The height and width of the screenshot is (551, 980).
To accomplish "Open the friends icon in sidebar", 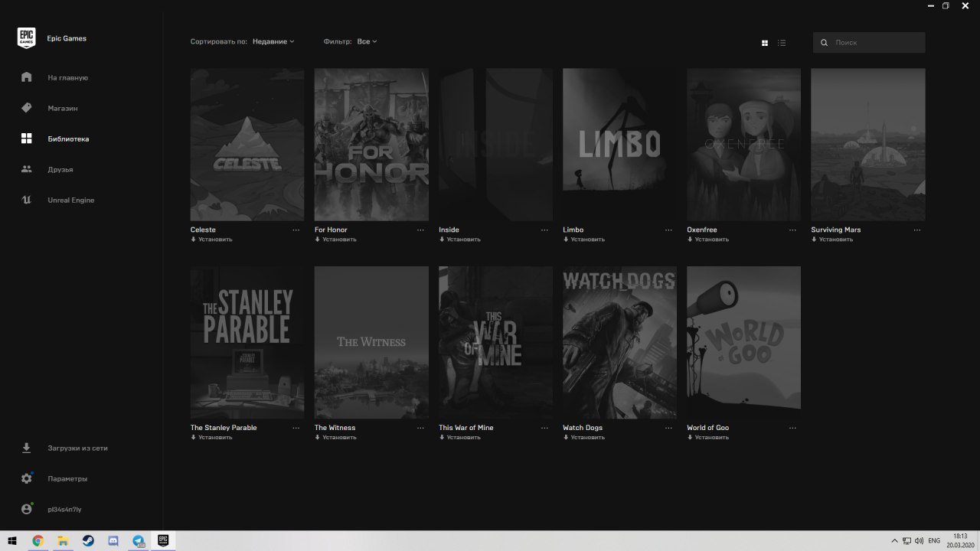I will [x=27, y=169].
